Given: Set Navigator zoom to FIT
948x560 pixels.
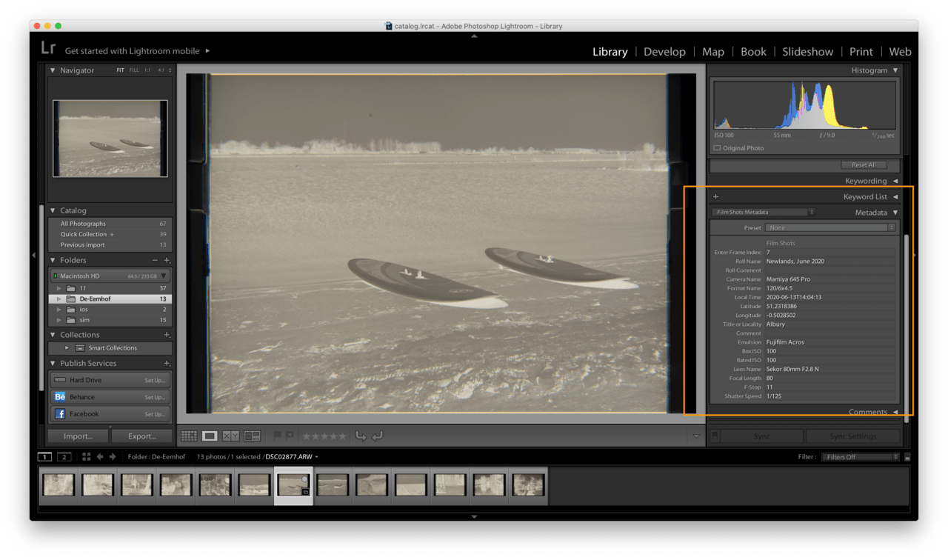Looking at the screenshot, I should [120, 70].
